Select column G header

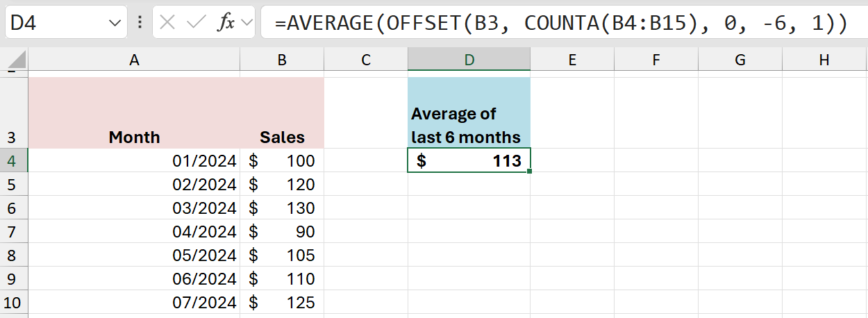click(740, 60)
